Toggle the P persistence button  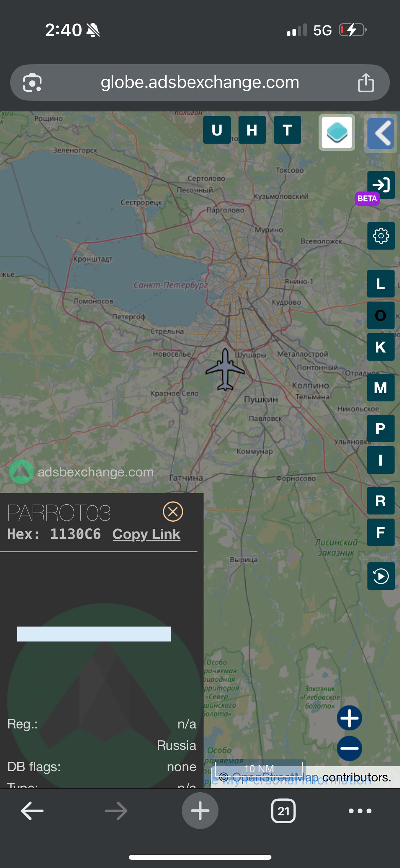pos(381,428)
